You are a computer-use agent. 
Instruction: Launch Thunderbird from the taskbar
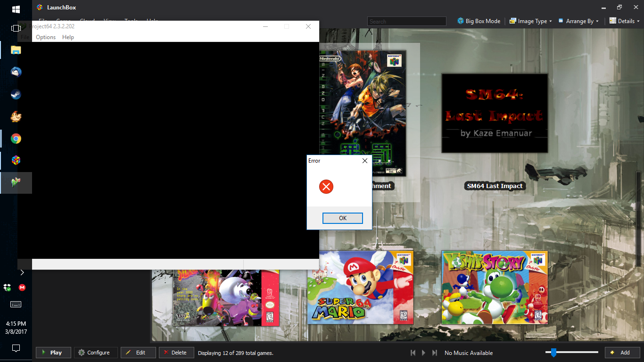[x=16, y=72]
